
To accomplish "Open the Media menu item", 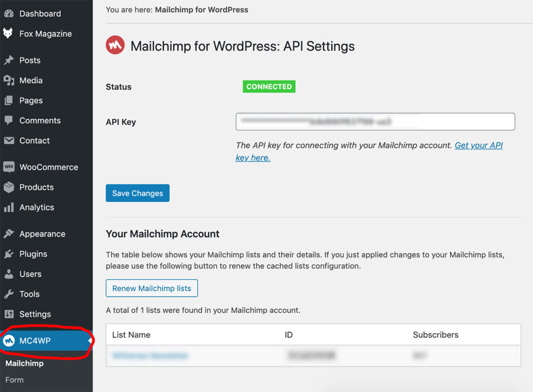I will 31,81.
